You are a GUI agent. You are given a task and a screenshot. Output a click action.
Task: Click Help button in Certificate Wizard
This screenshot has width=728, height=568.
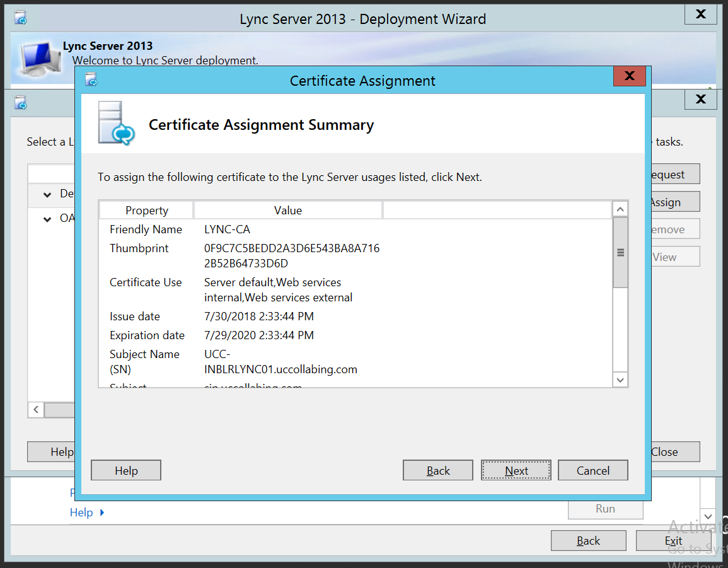click(51, 451)
